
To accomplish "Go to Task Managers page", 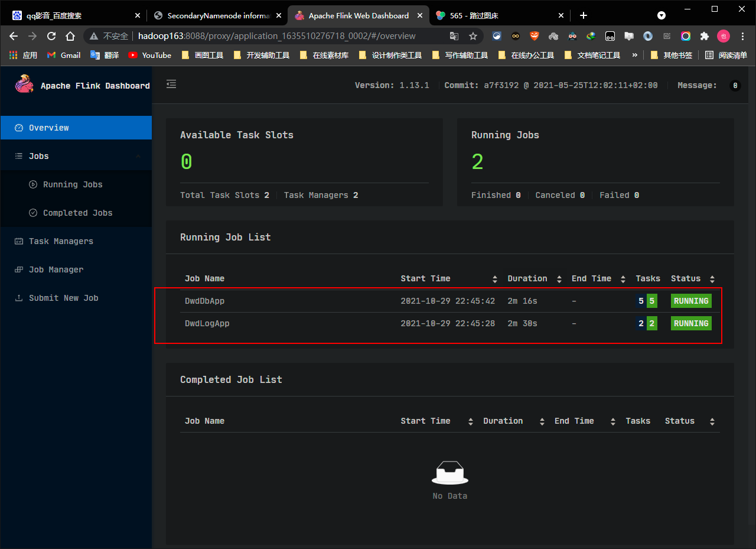I will tap(76, 241).
